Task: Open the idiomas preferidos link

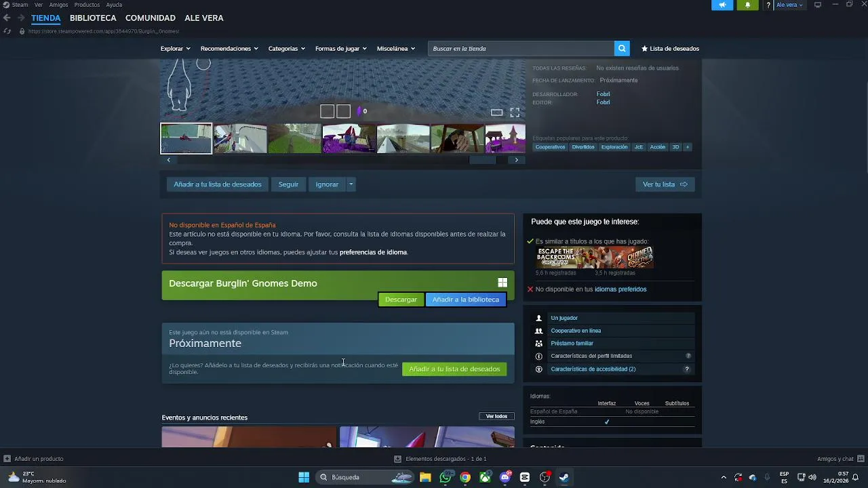Action: click(620, 289)
